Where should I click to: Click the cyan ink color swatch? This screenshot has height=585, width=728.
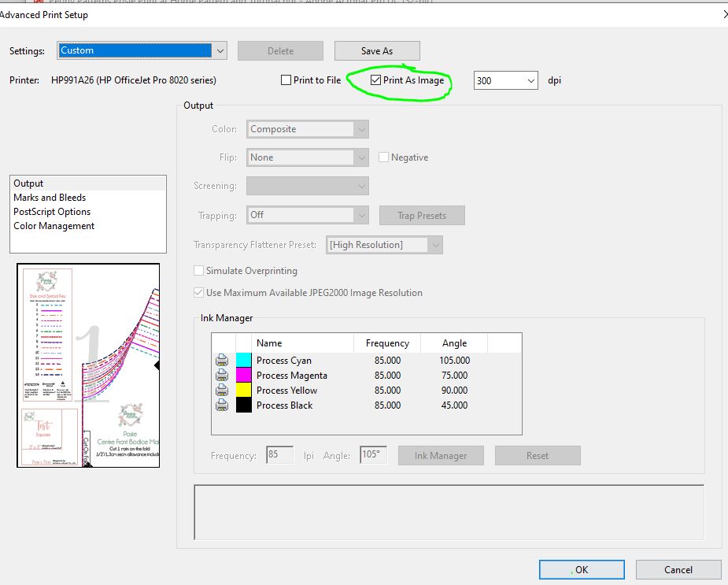click(243, 361)
